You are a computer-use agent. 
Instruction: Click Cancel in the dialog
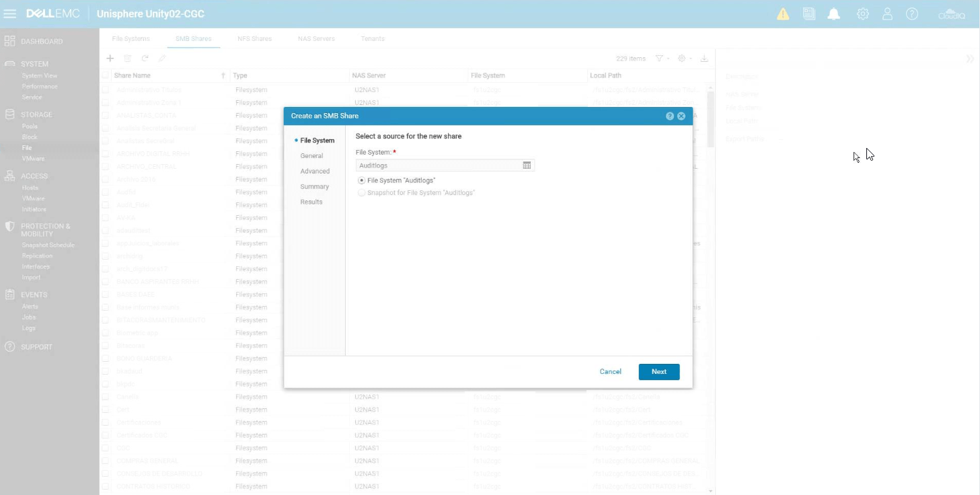611,372
